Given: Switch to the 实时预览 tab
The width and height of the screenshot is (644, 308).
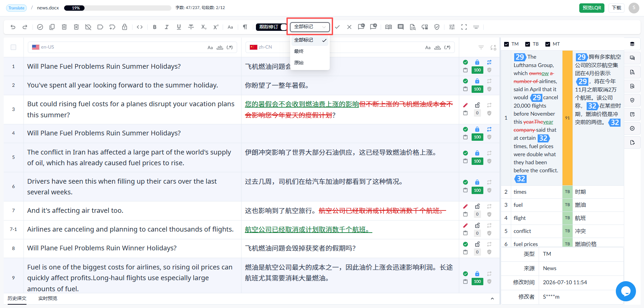Looking at the screenshot, I should (48, 298).
